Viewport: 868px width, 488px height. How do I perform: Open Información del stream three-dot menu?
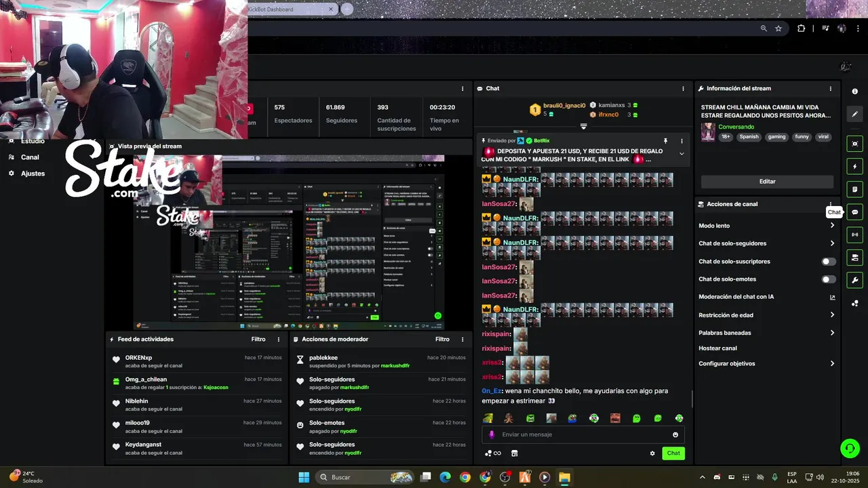tap(830, 88)
